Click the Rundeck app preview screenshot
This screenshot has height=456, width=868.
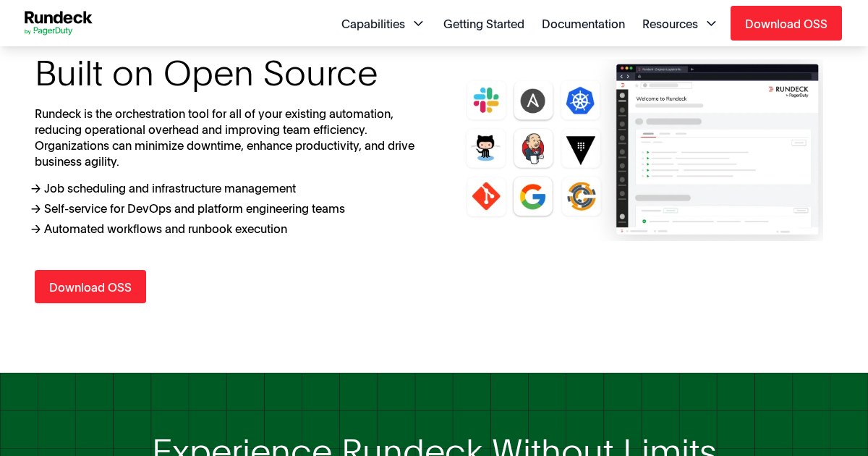(x=717, y=149)
